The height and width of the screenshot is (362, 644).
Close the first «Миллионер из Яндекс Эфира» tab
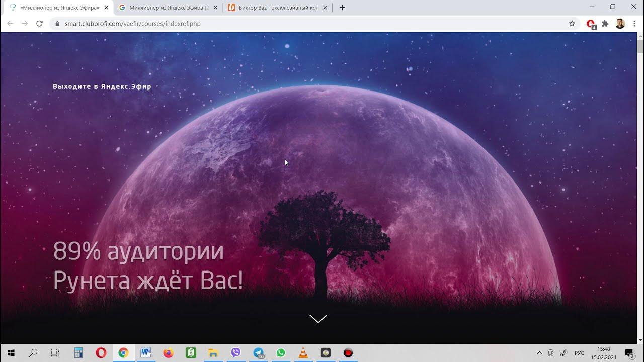pos(106,8)
